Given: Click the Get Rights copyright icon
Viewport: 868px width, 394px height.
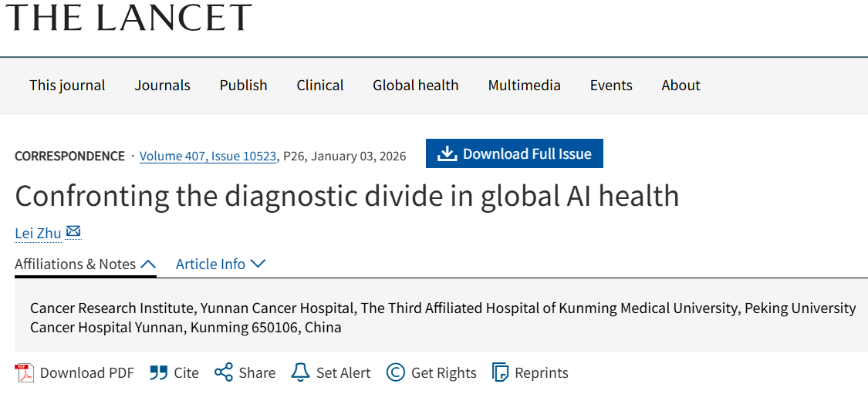Looking at the screenshot, I should click(x=396, y=373).
